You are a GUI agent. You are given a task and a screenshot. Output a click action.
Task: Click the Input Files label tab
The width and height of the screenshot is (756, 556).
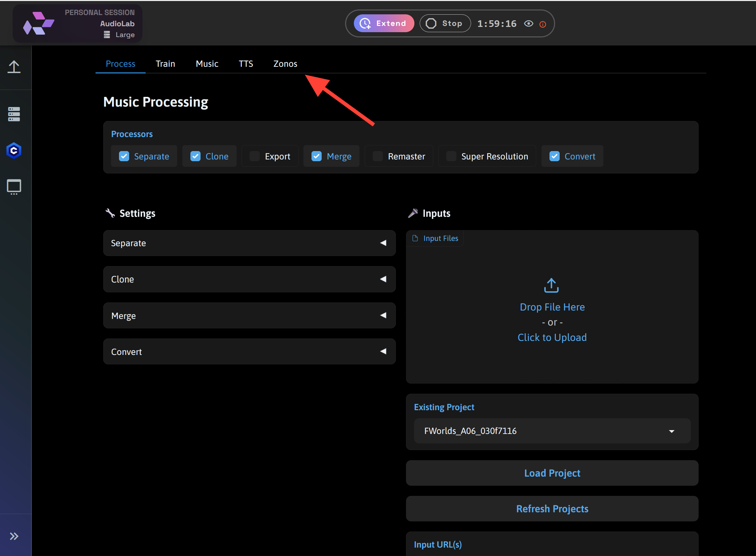(x=435, y=238)
